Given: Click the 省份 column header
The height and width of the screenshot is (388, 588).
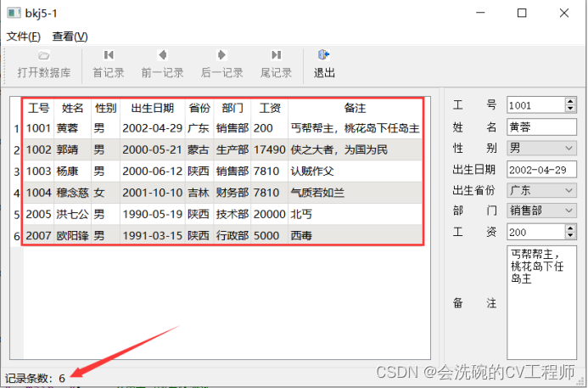Looking at the screenshot, I should [199, 108].
